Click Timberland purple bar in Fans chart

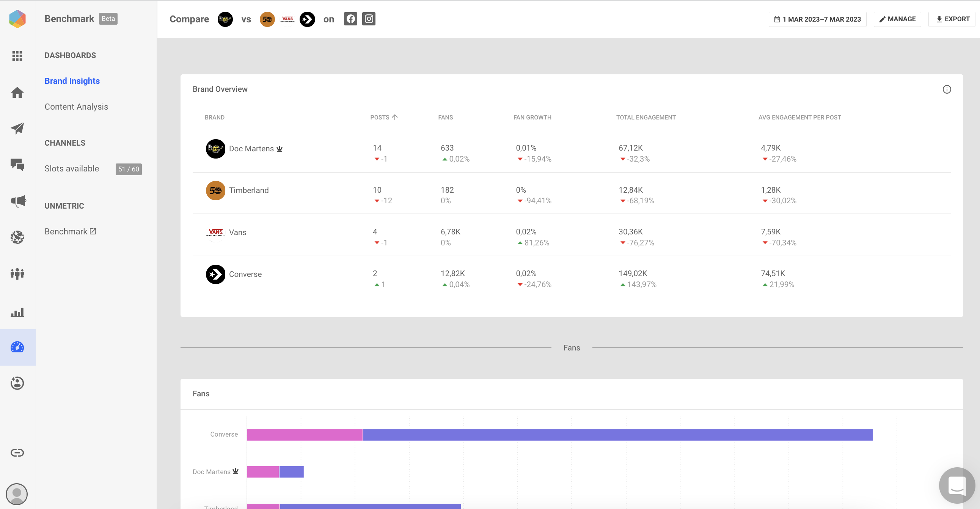370,506
